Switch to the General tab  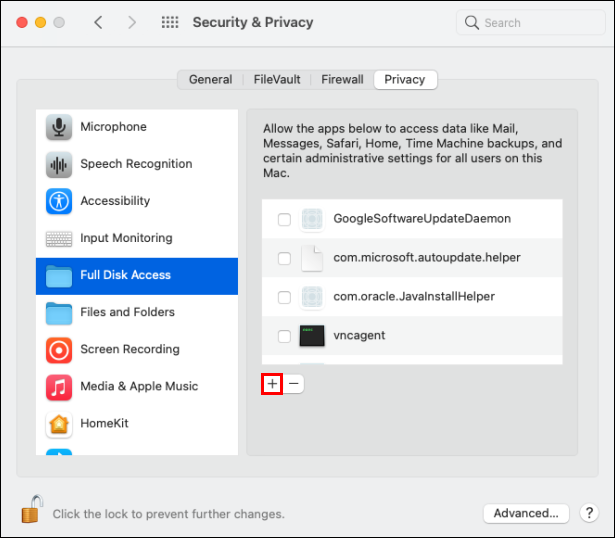pos(210,79)
